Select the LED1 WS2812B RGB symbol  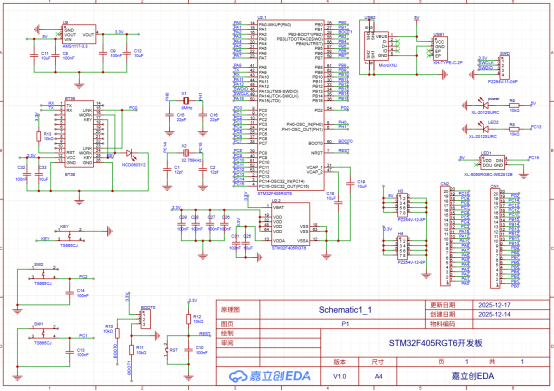[493, 163]
